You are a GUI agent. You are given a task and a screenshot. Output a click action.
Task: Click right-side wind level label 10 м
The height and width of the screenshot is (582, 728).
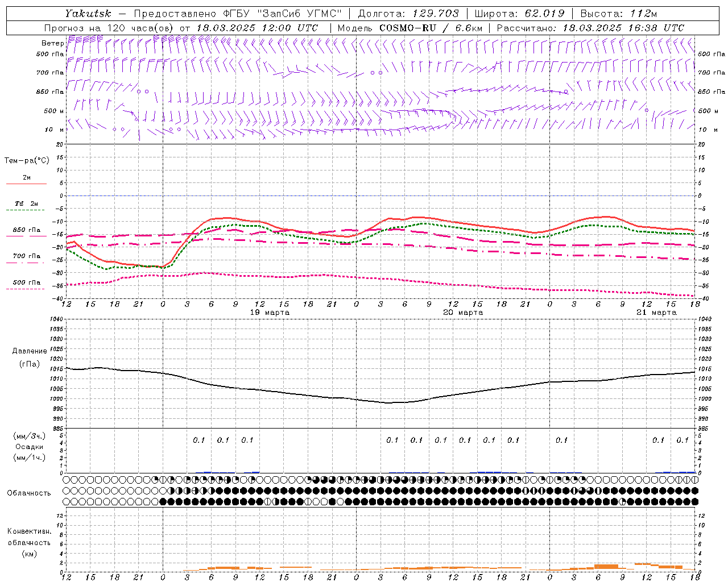[x=708, y=130]
